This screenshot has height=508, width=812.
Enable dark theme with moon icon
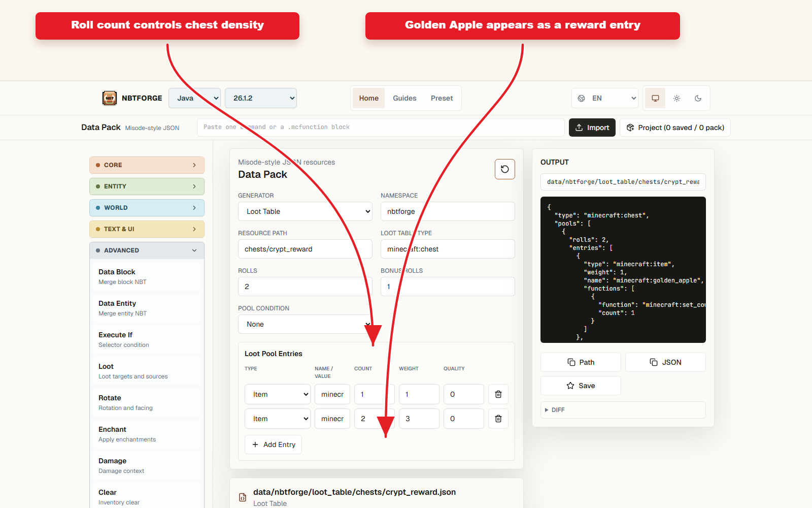[x=698, y=98]
